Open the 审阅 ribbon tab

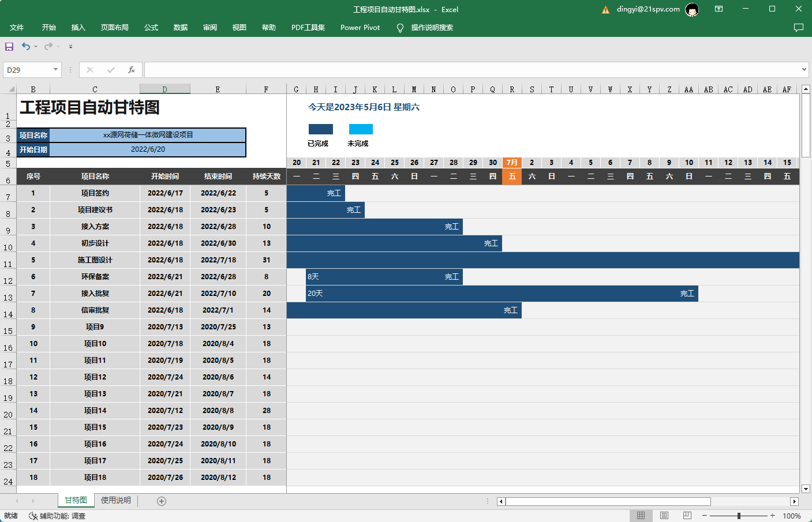(x=210, y=28)
